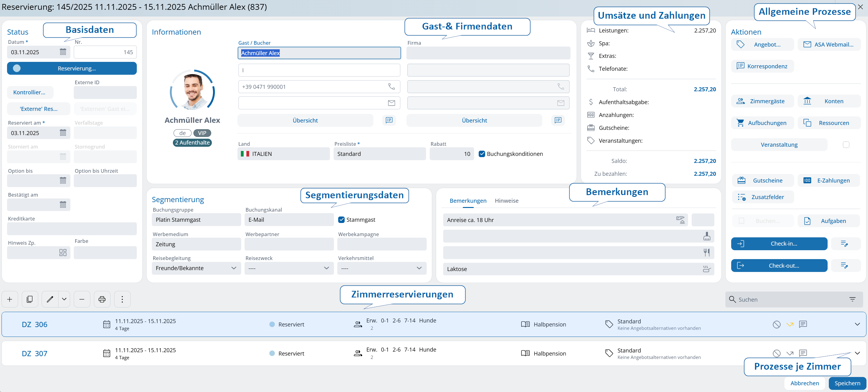Expand the DZ 307 row chevron

tap(857, 353)
